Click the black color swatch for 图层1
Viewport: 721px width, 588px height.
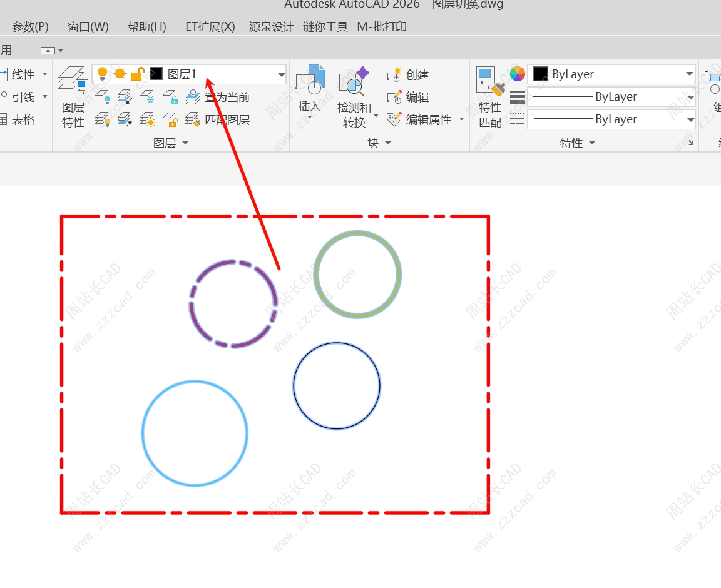[x=156, y=74]
